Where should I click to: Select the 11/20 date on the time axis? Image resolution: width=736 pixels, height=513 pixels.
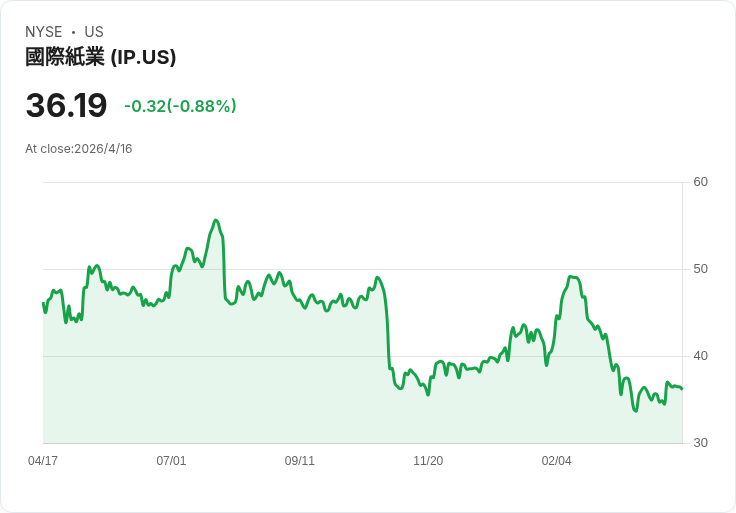(x=428, y=461)
